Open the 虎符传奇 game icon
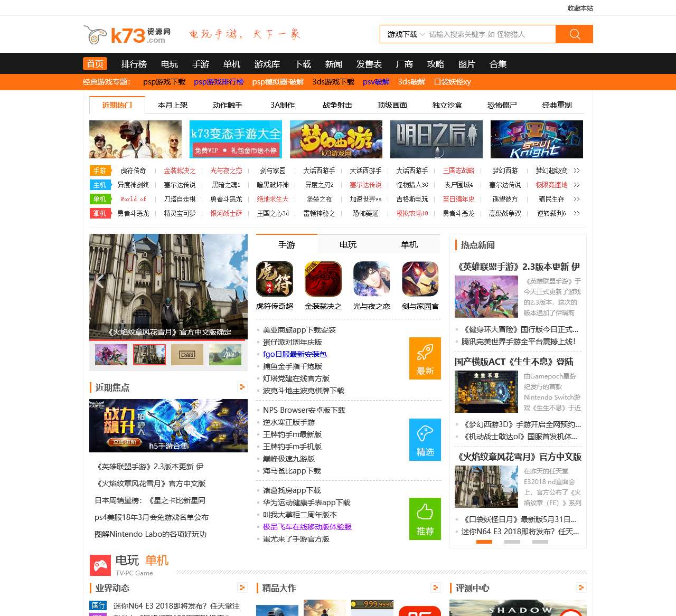Screen dimensions: 676x616 click(x=275, y=279)
